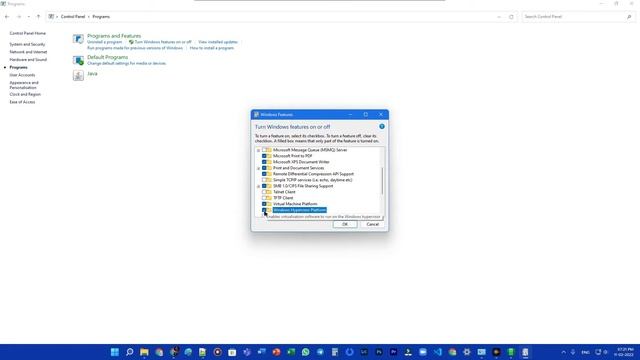
Task: Expand Microsoft Message Queue (MSMQ) Server node
Action: click(258, 150)
